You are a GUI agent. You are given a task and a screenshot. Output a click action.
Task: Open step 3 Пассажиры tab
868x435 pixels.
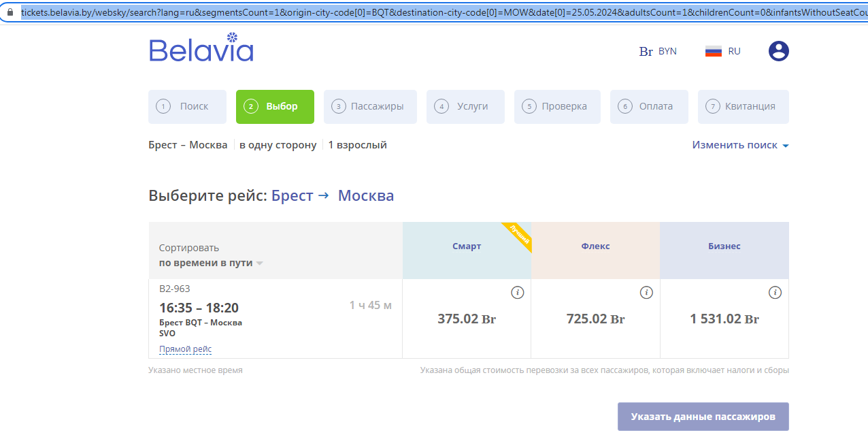coord(370,107)
